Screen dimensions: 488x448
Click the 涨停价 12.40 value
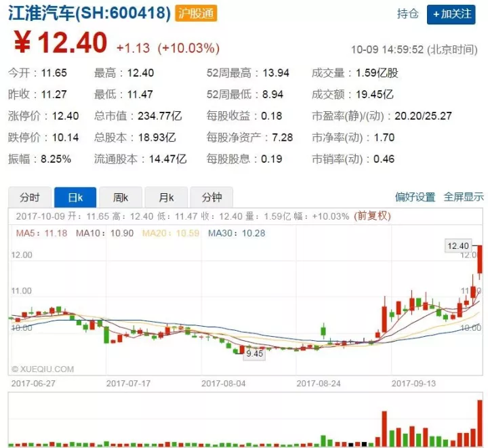coord(65,116)
